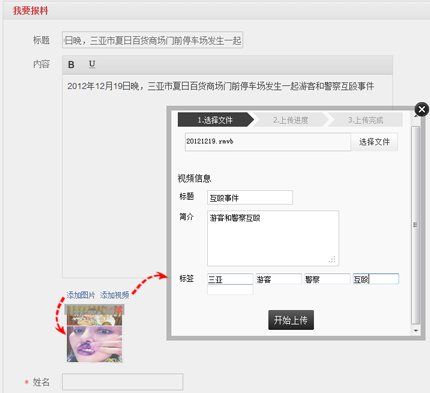This screenshot has width=430, height=393.
Task: Focus the 游客 tag field
Action: [279, 279]
